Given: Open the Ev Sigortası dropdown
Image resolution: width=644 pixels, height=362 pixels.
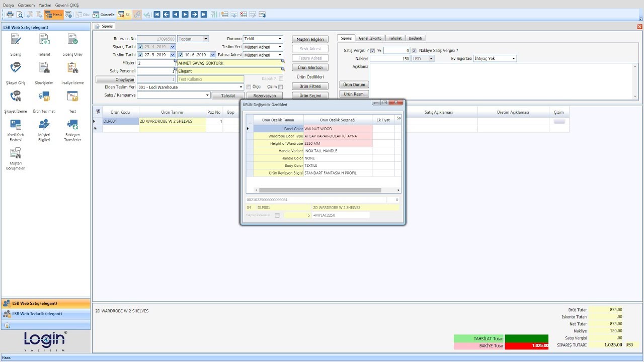Looking at the screenshot, I should pyautogui.click(x=513, y=59).
